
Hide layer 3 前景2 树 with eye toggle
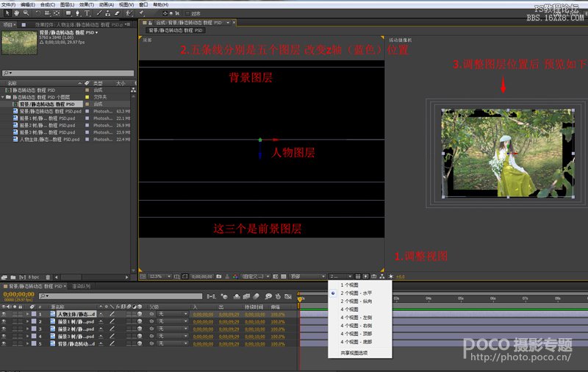tap(4, 329)
